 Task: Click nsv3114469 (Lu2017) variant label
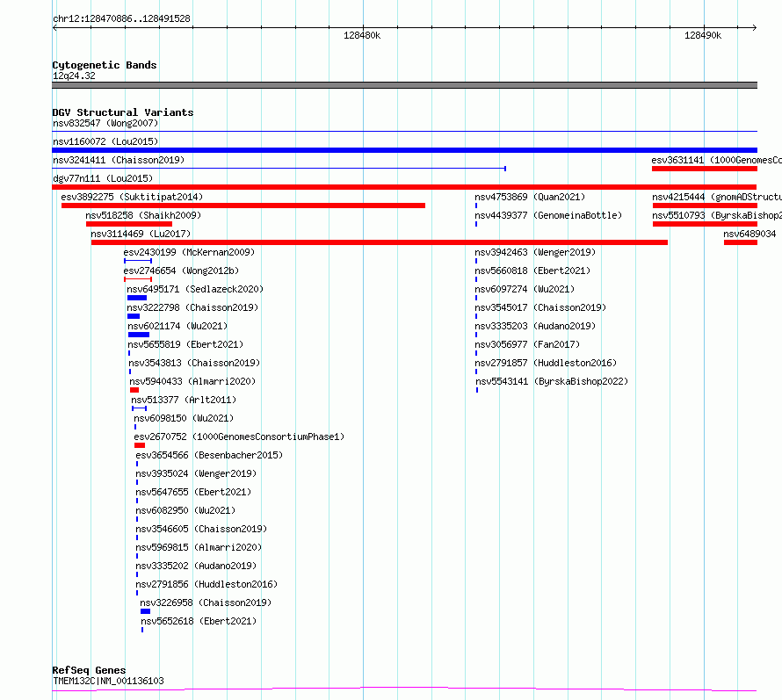141,234
